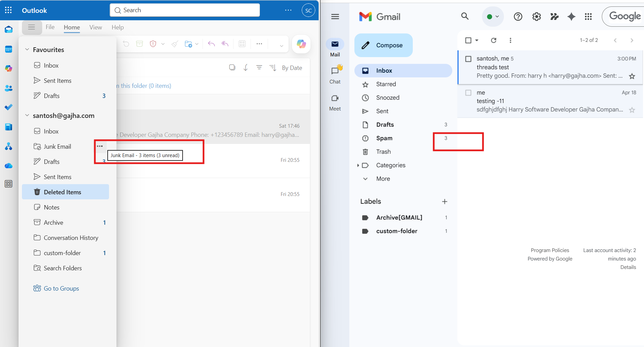Viewport: 644px width, 347px height.
Task: Open the account activity Details link in Gmail
Action: [628, 267]
